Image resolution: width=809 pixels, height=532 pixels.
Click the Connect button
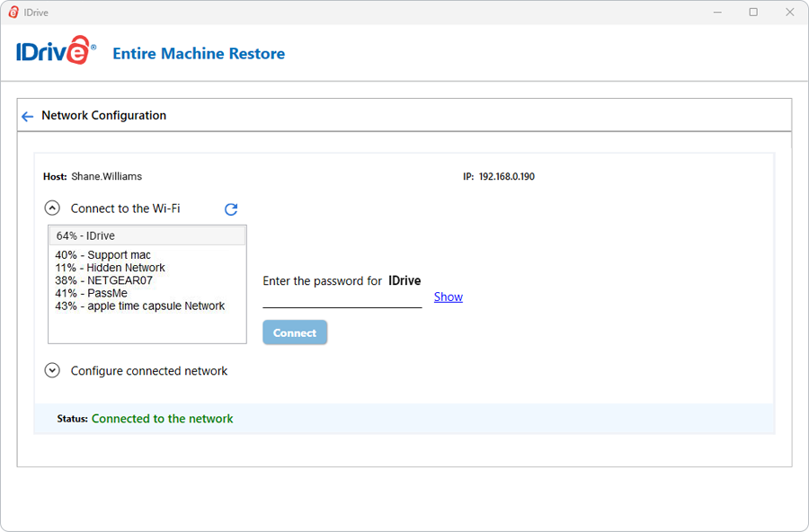pos(295,332)
